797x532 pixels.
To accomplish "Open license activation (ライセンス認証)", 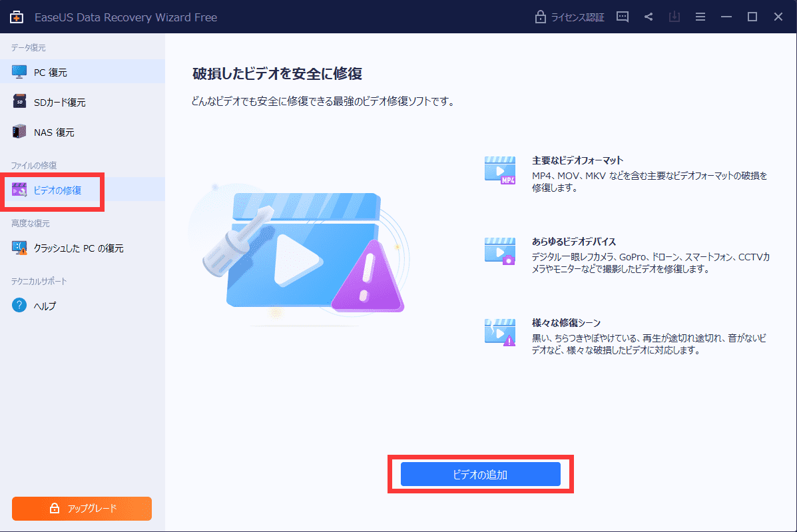I will pyautogui.click(x=569, y=17).
